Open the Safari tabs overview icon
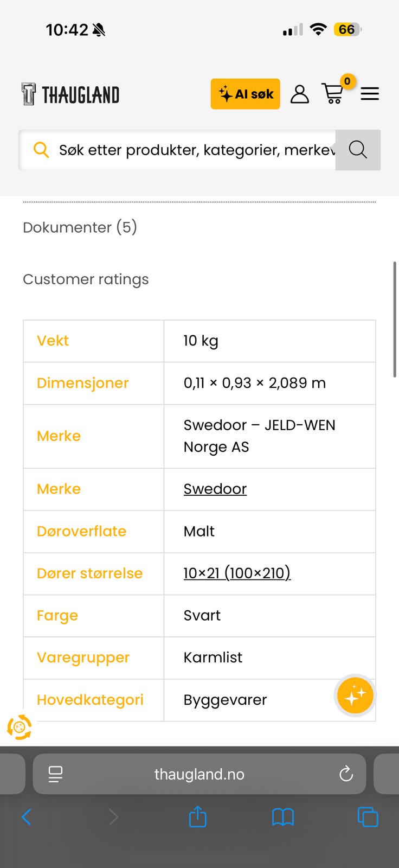 (x=368, y=816)
